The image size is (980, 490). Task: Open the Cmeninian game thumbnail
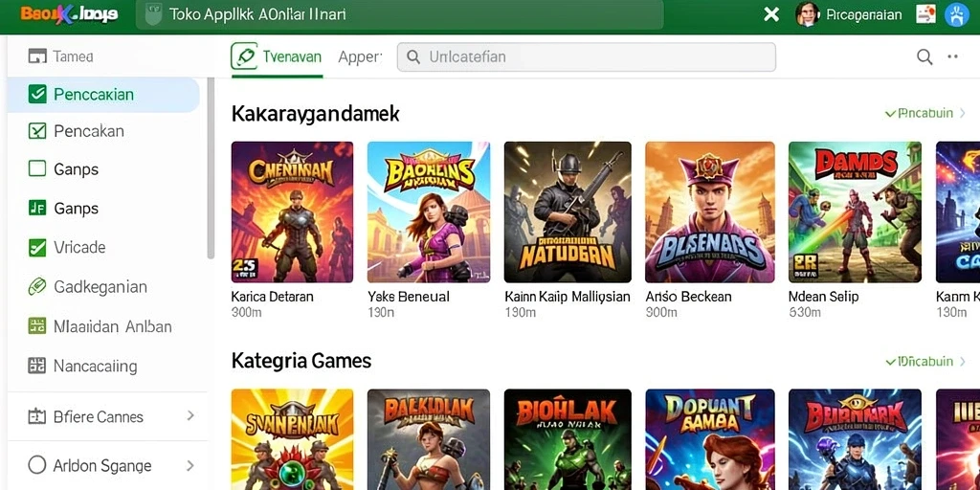292,212
